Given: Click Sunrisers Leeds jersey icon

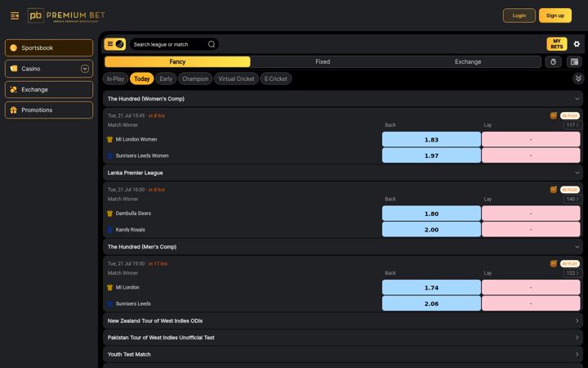Looking at the screenshot, I should click(110, 303).
